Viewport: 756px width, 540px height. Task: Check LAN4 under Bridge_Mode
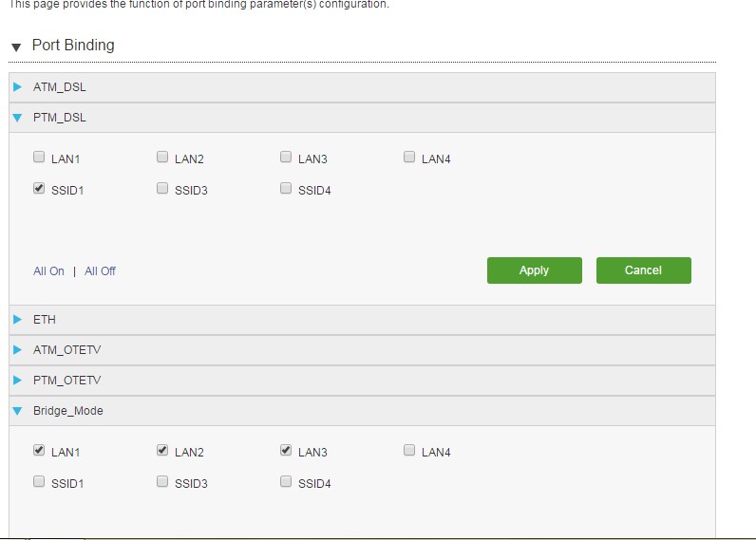click(409, 451)
